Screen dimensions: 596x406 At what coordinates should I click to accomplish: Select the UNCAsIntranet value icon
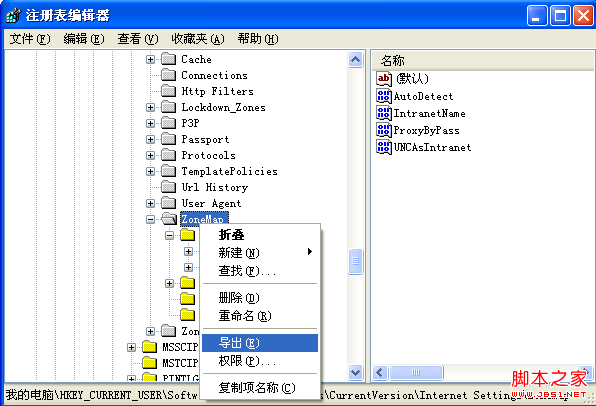[x=384, y=147]
